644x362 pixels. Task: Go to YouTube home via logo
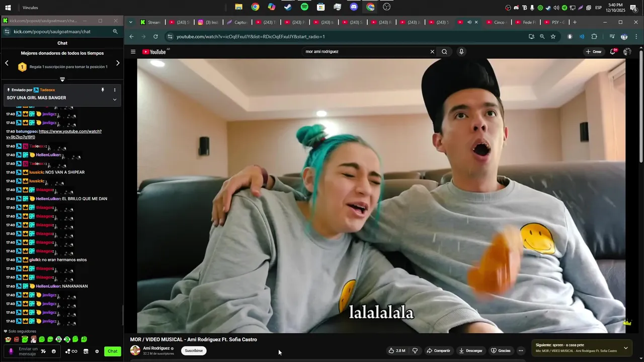(x=154, y=52)
